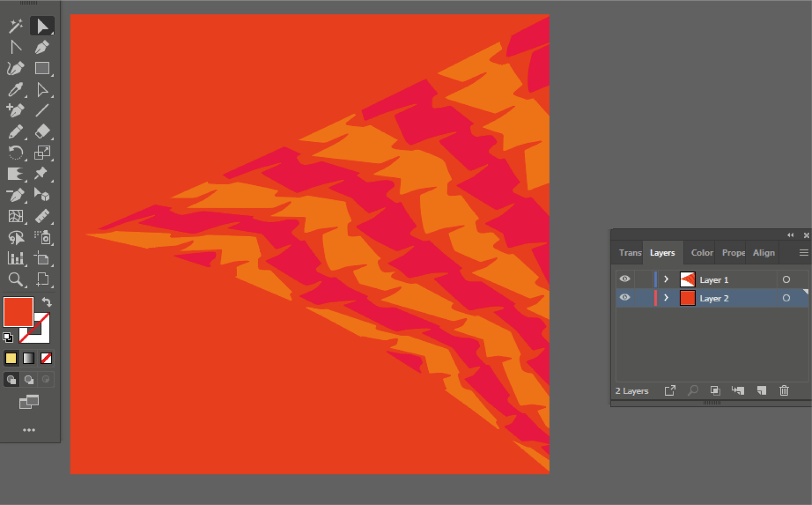Open Edit Toolbar three-dots menu
This screenshot has width=812, height=505.
[29, 430]
